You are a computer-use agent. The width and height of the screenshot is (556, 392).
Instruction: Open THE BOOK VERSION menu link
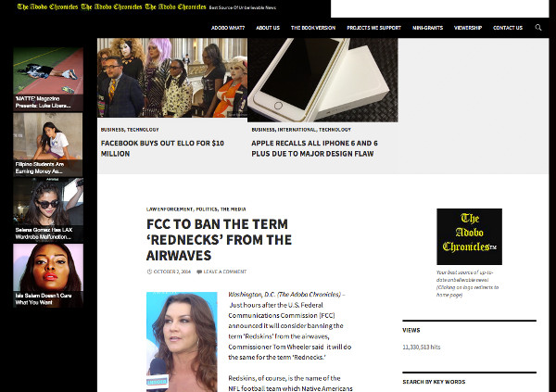313,28
